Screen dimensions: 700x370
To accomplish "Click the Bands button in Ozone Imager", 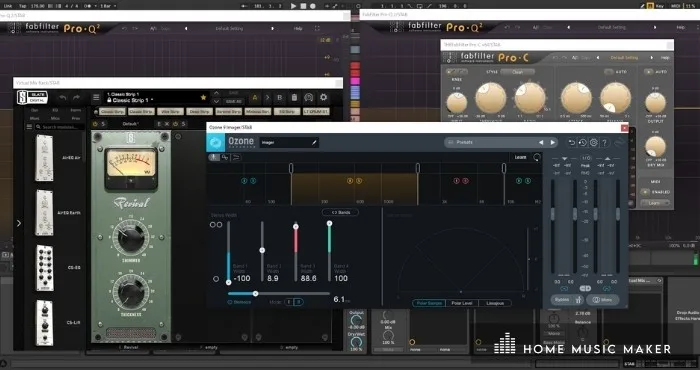I will click(340, 212).
